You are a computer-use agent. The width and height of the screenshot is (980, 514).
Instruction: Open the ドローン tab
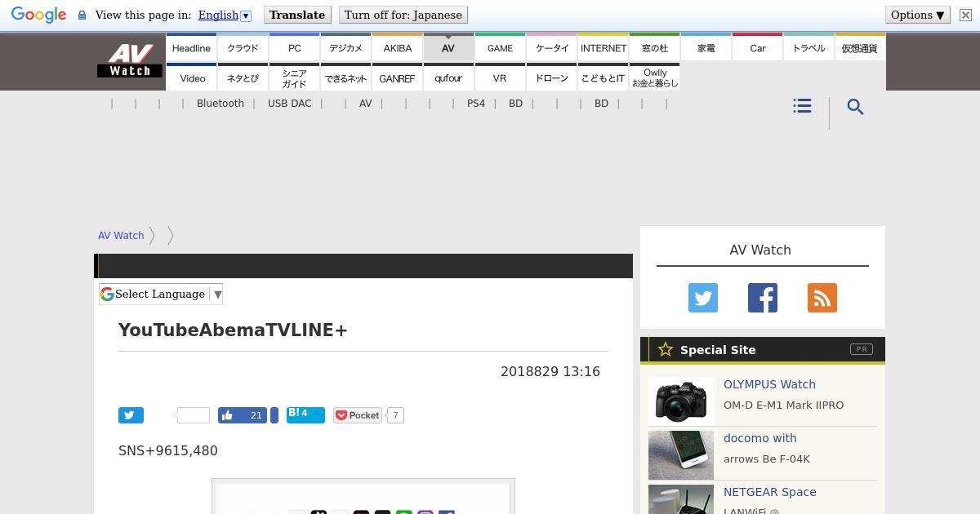(551, 78)
